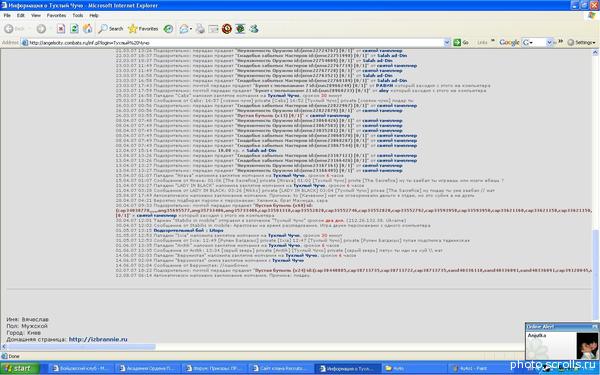This screenshot has width=600, height=375.
Task: Open the View menu
Action: pos(36,15)
